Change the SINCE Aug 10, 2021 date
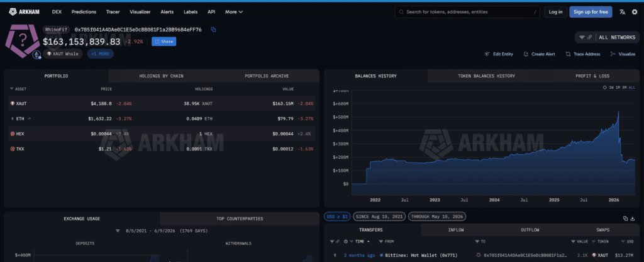The image size is (644, 262). point(379,217)
